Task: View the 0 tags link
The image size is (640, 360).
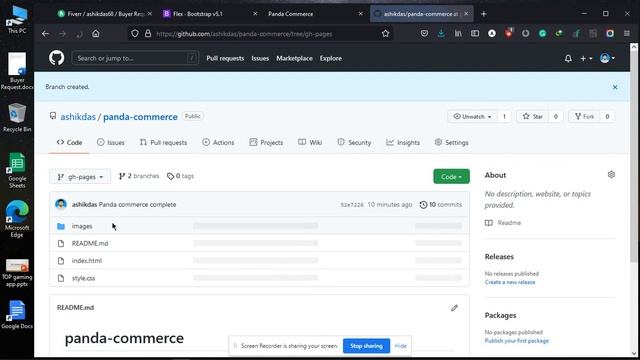Action: tap(180, 176)
